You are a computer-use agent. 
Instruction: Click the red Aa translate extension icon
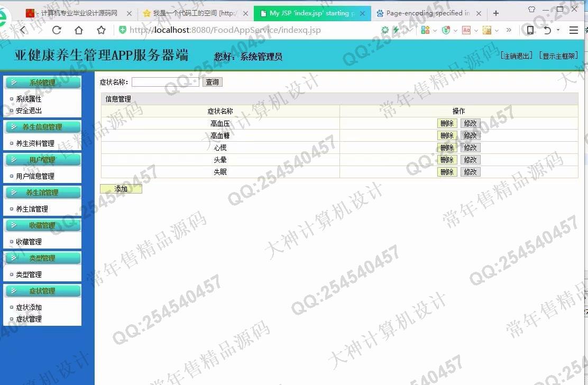pos(466,30)
